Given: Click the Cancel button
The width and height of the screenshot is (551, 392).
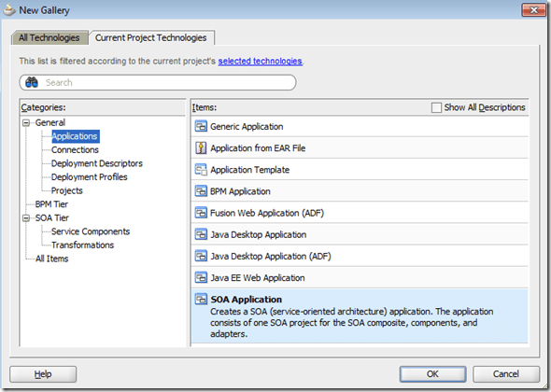Looking at the screenshot, I should tap(506, 374).
